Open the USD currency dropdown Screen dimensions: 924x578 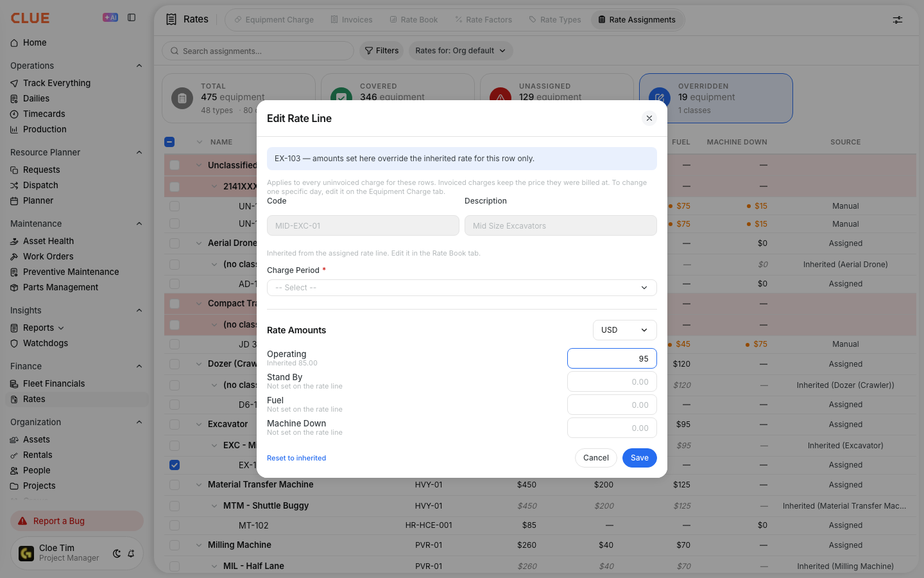(x=624, y=330)
